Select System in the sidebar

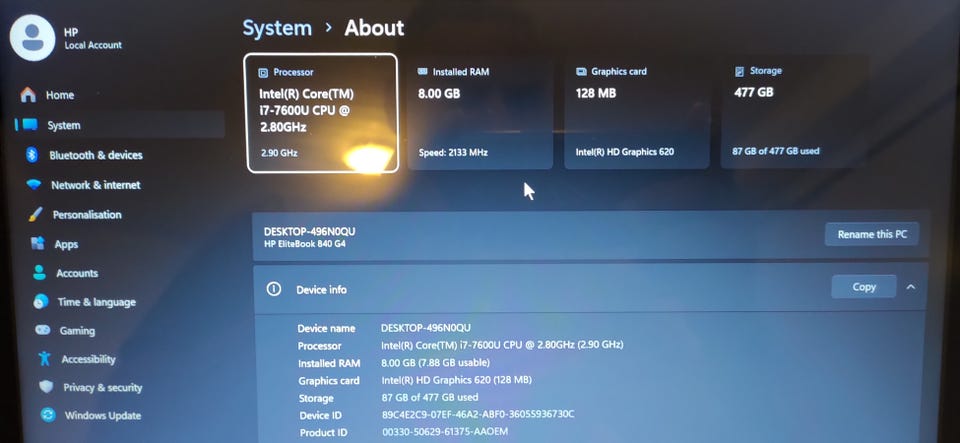tap(119, 125)
